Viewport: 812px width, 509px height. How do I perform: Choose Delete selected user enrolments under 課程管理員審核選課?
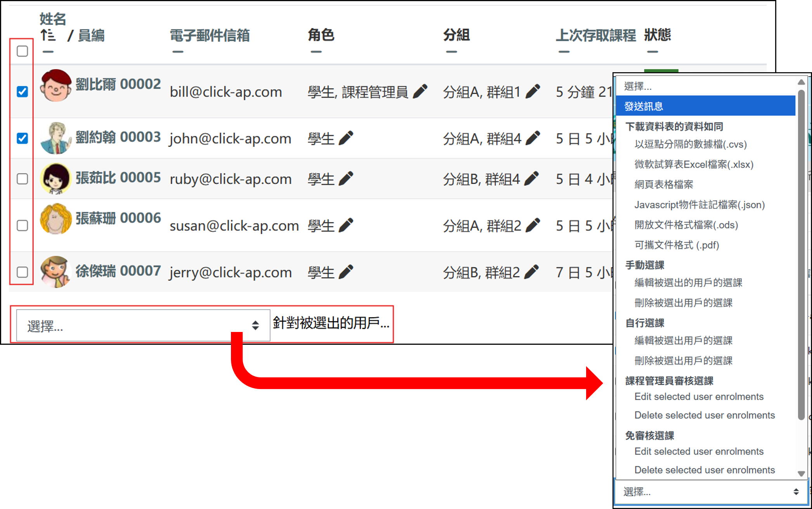tap(704, 415)
